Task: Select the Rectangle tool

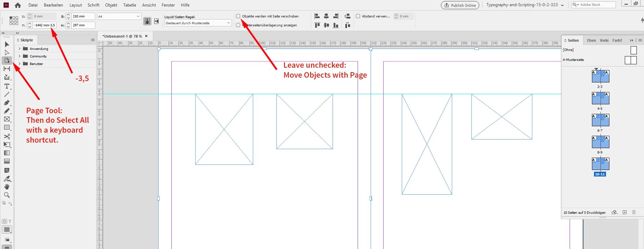Action: coord(7,127)
